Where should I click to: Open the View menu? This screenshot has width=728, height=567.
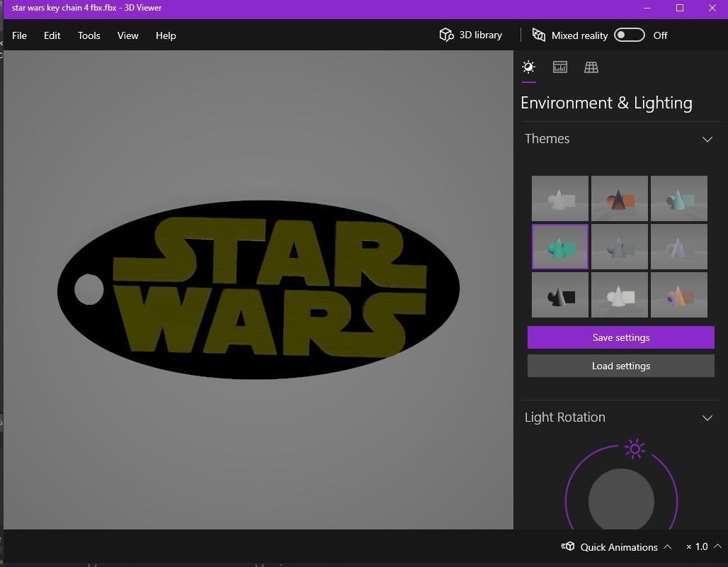127,35
